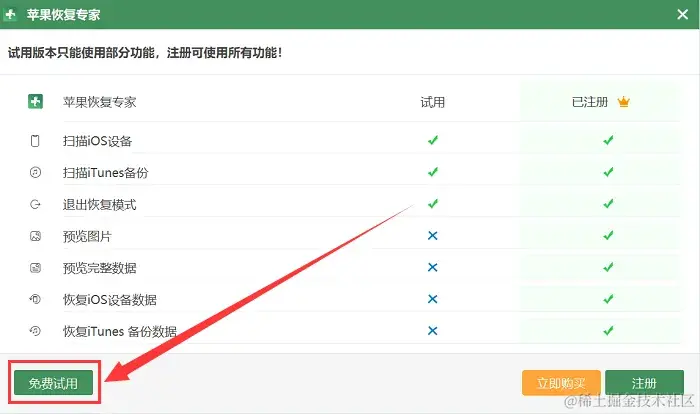Viewport: 700px width, 414px height.
Task: Click the restore icon for 恢复iTunes 备份数据
Action: click(35, 331)
